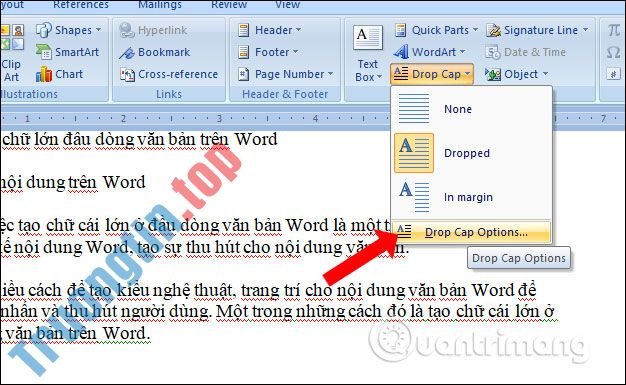
Task: Insert a Chart
Action: coord(59,74)
